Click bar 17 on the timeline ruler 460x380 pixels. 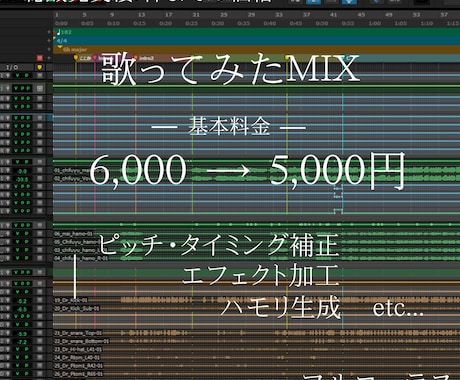pos(169,15)
